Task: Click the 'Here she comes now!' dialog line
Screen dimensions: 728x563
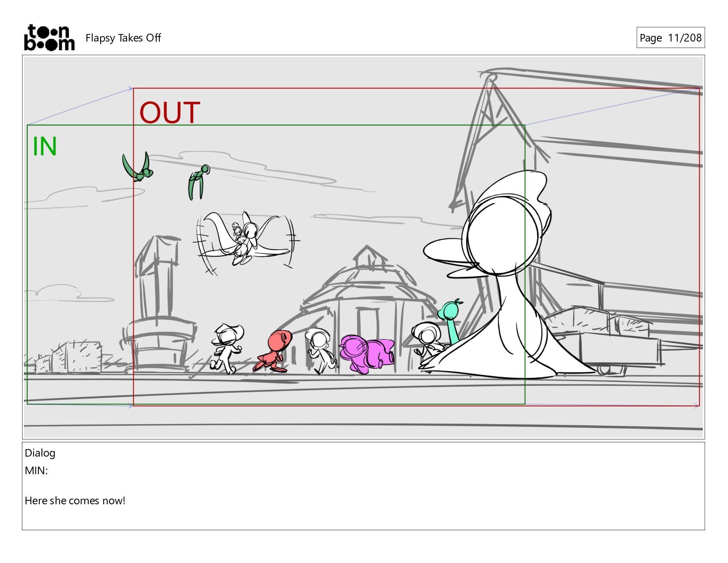Action: pos(75,501)
